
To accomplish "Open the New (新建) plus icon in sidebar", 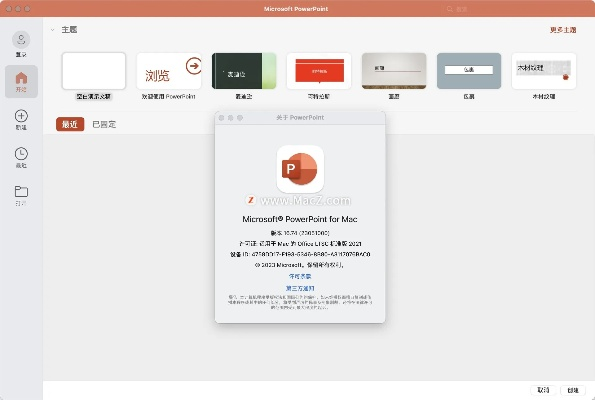I will click(x=21, y=116).
